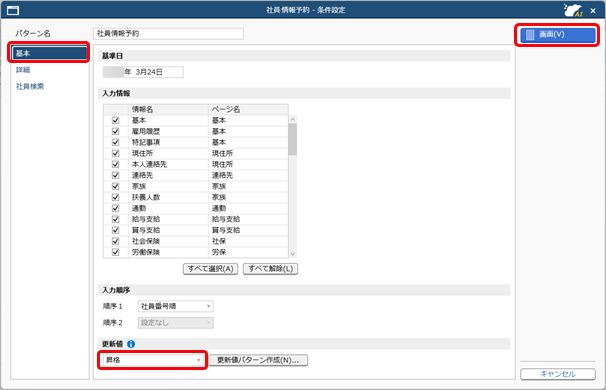Click the パターン名 input field

(168, 34)
